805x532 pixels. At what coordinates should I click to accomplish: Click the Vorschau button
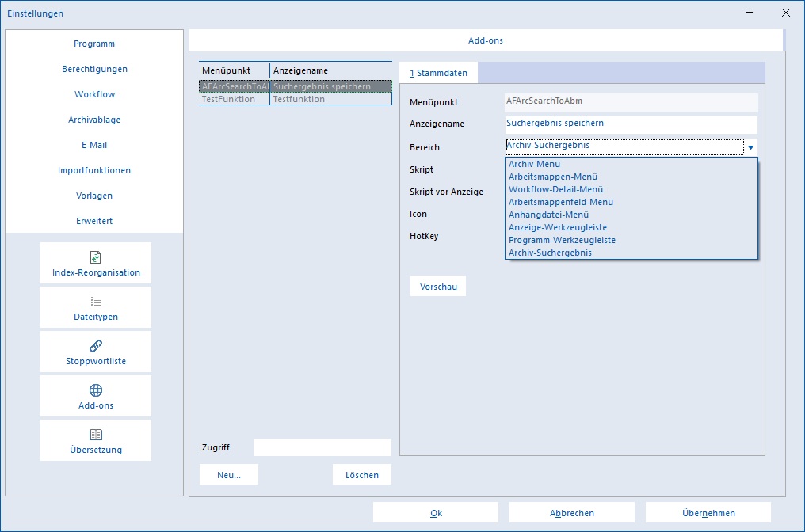click(438, 287)
